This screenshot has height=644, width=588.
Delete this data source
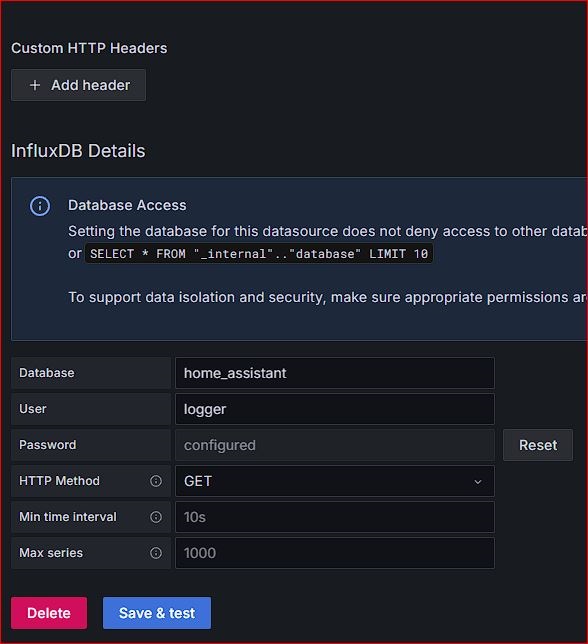[x=49, y=613]
